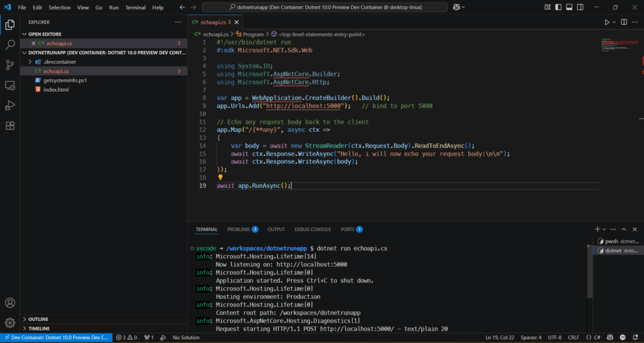Open Remote Explorer view
Image resolution: width=644 pixels, height=343 pixels.
pyautogui.click(x=10, y=85)
